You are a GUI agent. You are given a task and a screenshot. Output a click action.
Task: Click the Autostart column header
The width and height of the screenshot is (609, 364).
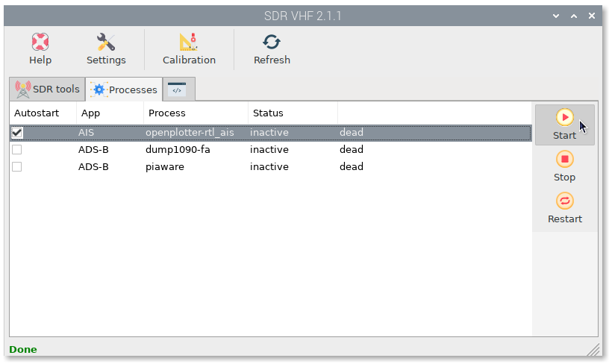pos(43,113)
